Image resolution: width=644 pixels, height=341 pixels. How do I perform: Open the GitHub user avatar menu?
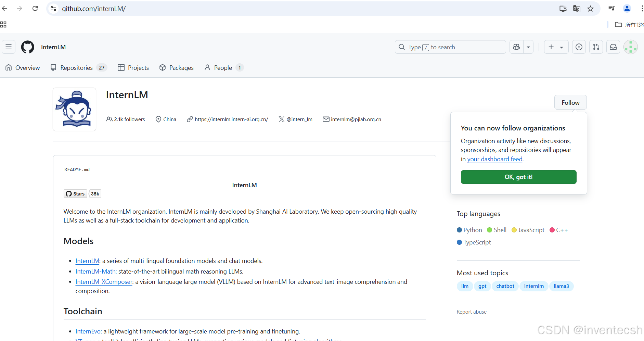630,47
